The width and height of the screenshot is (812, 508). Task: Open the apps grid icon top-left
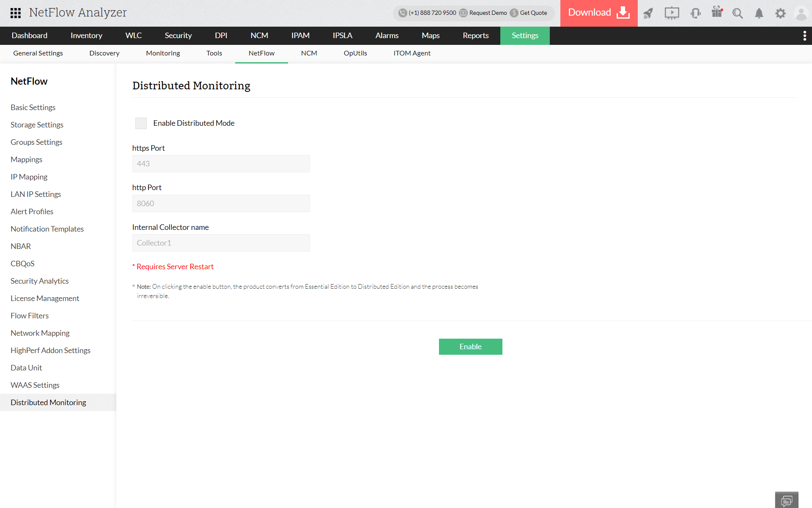click(x=16, y=13)
